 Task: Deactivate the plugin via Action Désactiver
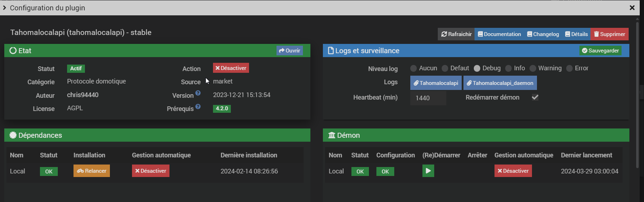tap(231, 68)
